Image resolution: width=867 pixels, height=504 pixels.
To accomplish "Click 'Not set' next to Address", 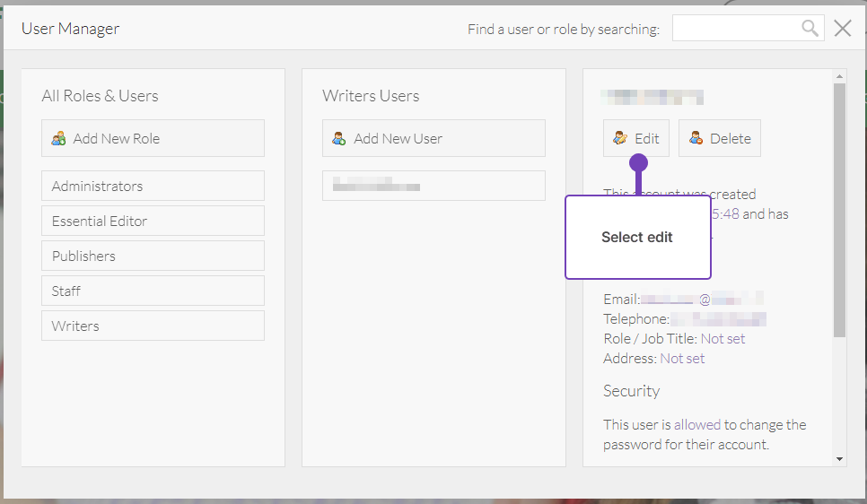I will click(x=682, y=359).
